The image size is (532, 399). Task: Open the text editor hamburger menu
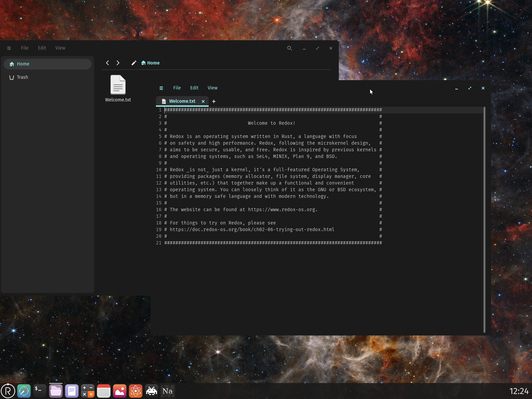coord(161,88)
